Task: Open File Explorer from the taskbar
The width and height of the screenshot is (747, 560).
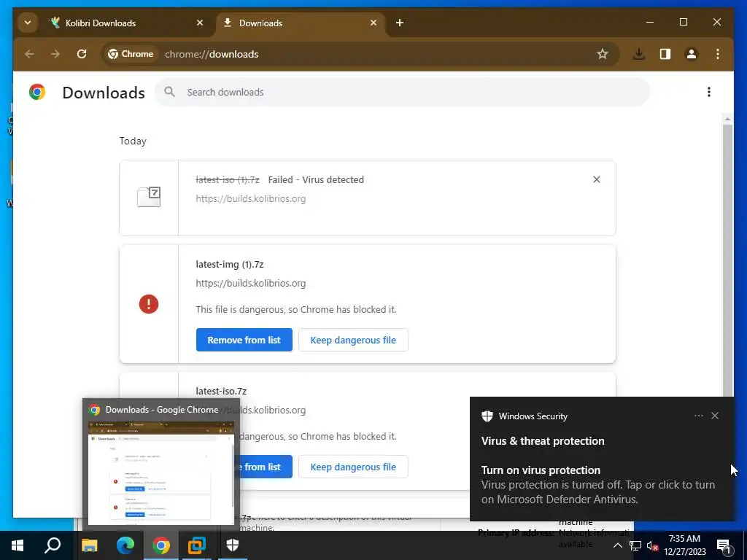Action: [89, 545]
